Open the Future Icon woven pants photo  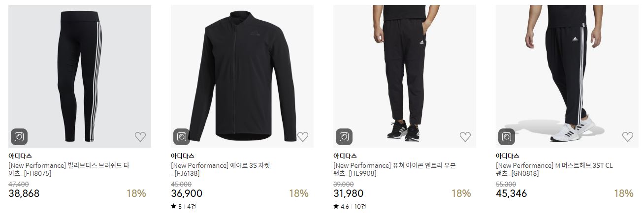(x=405, y=76)
